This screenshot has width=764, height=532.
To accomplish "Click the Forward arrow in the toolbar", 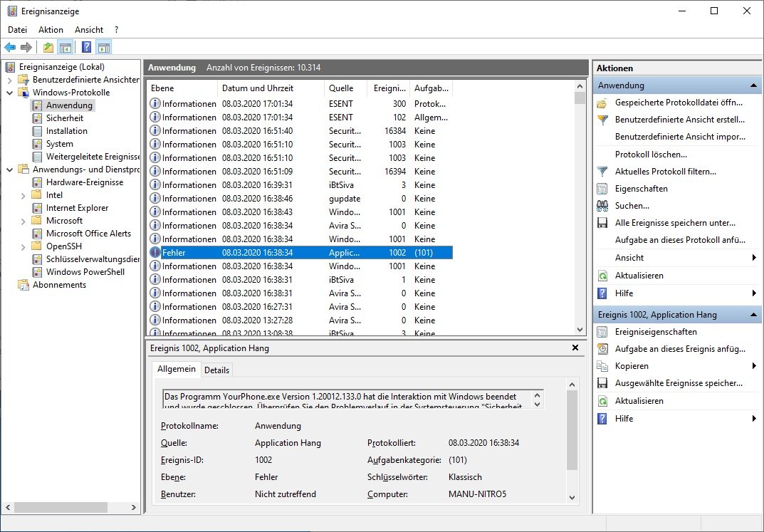I will pyautogui.click(x=26, y=48).
